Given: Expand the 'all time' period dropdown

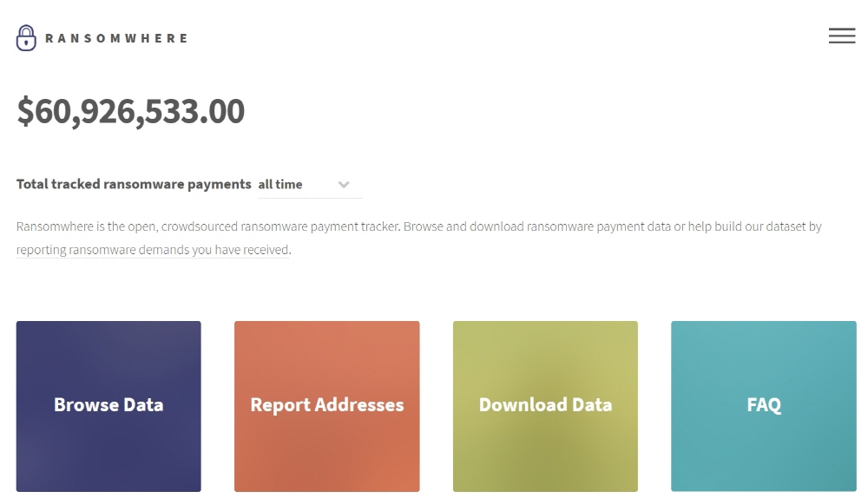Looking at the screenshot, I should 310,184.
